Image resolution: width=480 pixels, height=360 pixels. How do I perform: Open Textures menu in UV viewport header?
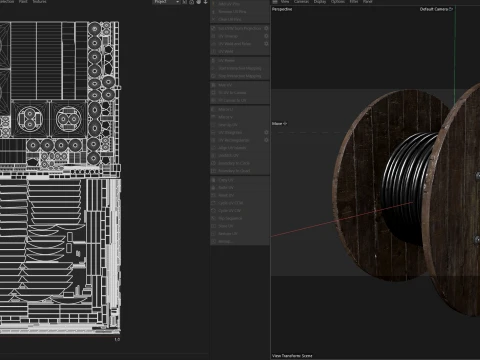point(39,2)
